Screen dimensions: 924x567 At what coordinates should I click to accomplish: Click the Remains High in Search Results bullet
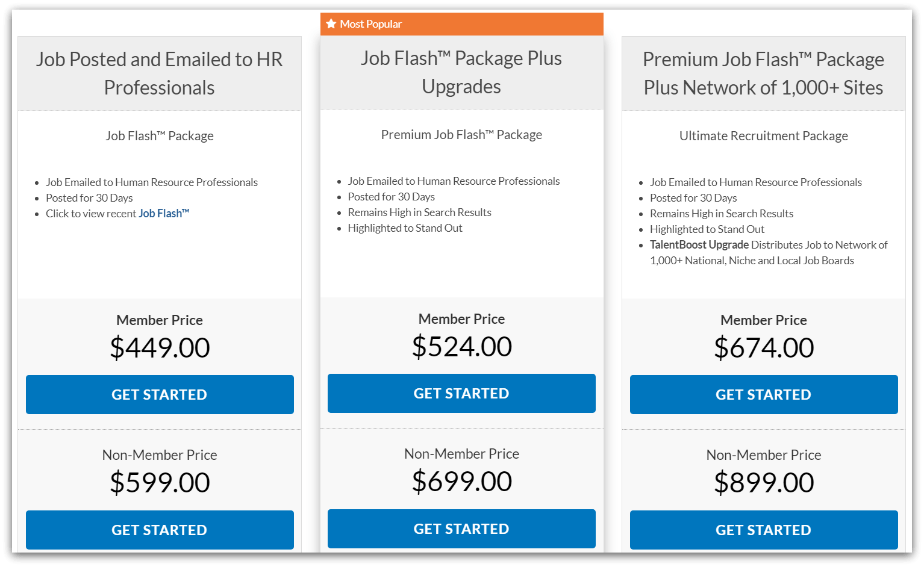coord(419,212)
